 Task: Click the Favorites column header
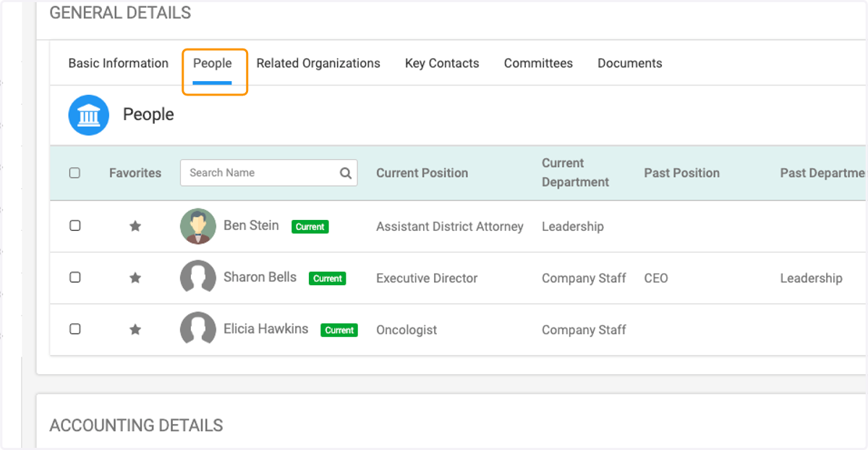[135, 173]
